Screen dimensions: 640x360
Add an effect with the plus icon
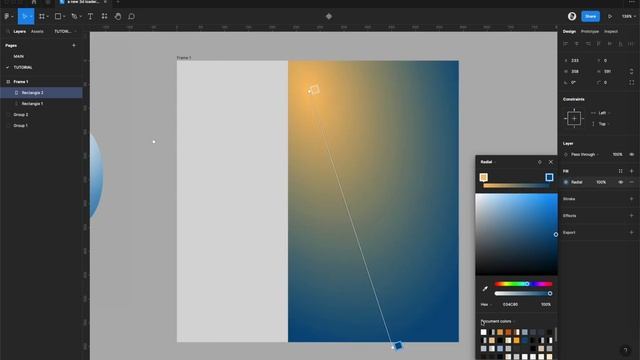tap(631, 216)
